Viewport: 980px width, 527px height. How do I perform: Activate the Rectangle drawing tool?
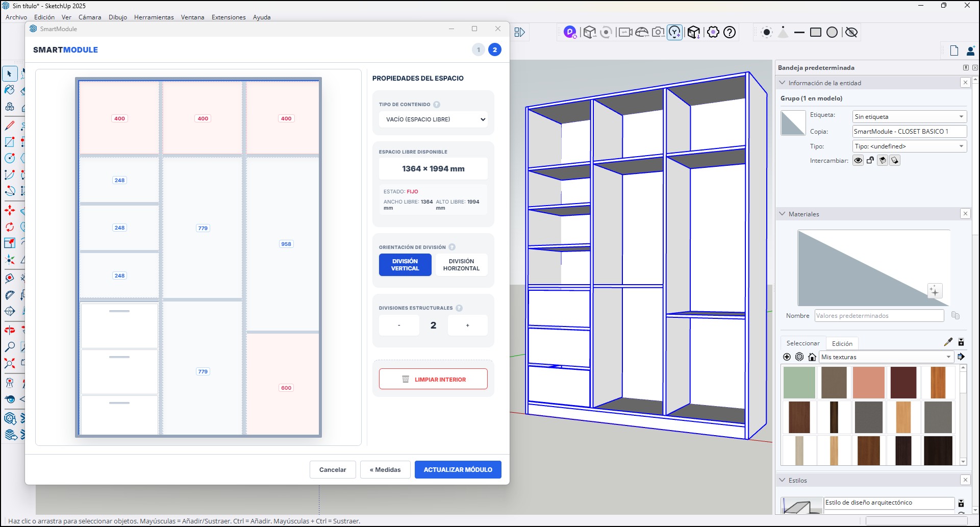(10, 142)
